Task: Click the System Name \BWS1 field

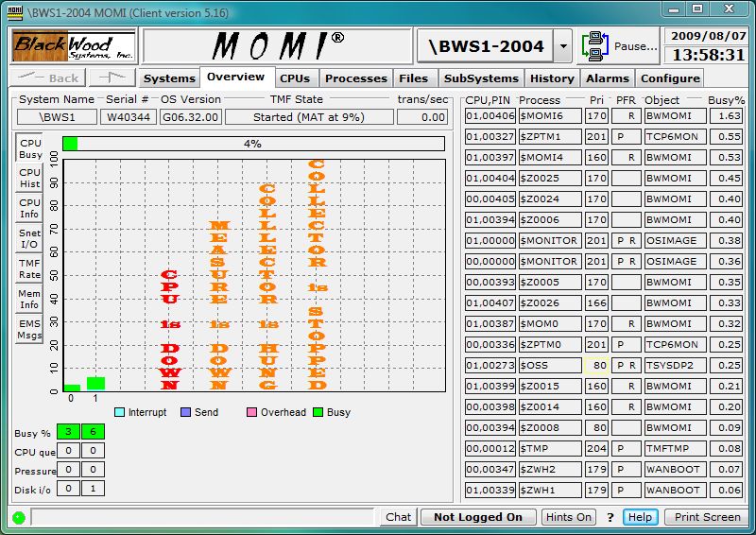Action: pos(57,117)
